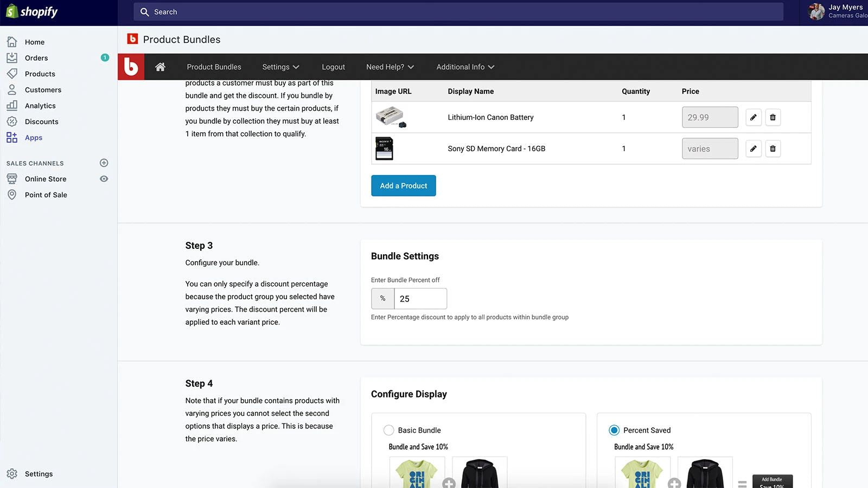Image resolution: width=868 pixels, height=488 pixels.
Task: Focus the Shopify search bar
Action: point(458,12)
